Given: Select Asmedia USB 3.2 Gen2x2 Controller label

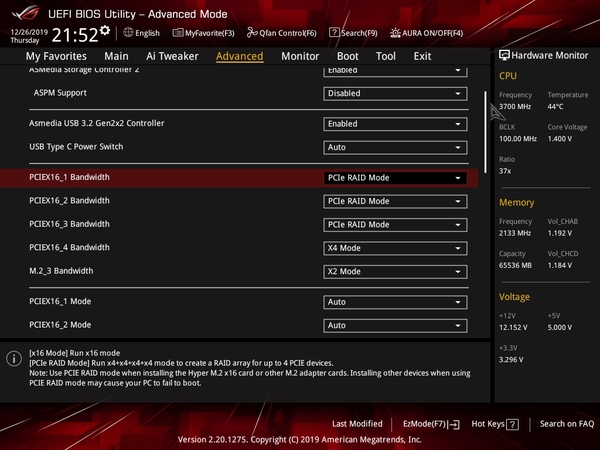Looking at the screenshot, I should click(97, 123).
